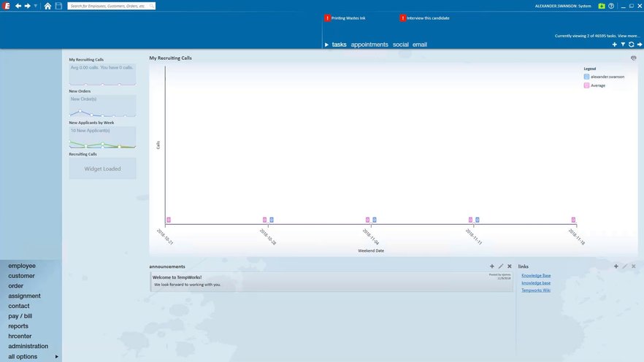
Task: Click the save disk icon
Action: 58,6
